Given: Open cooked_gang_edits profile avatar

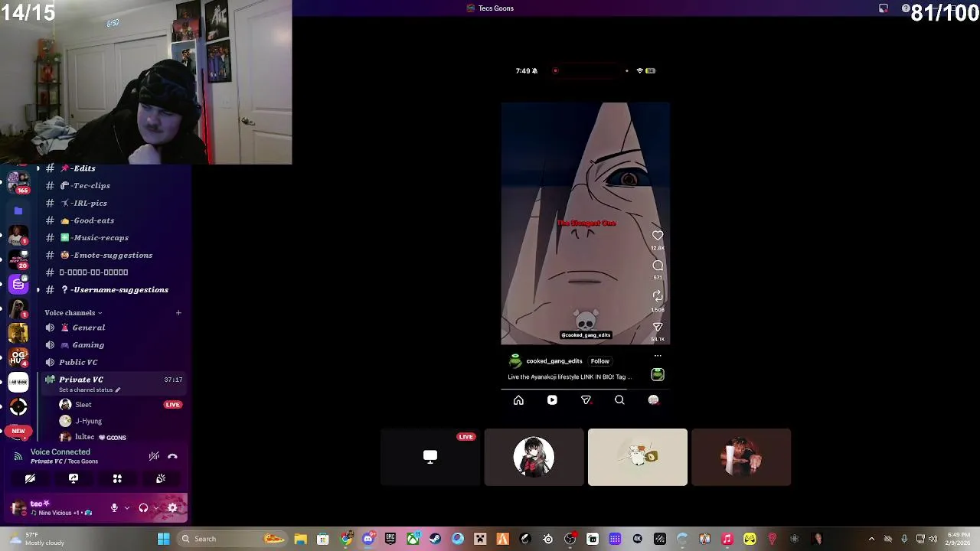Looking at the screenshot, I should [515, 361].
